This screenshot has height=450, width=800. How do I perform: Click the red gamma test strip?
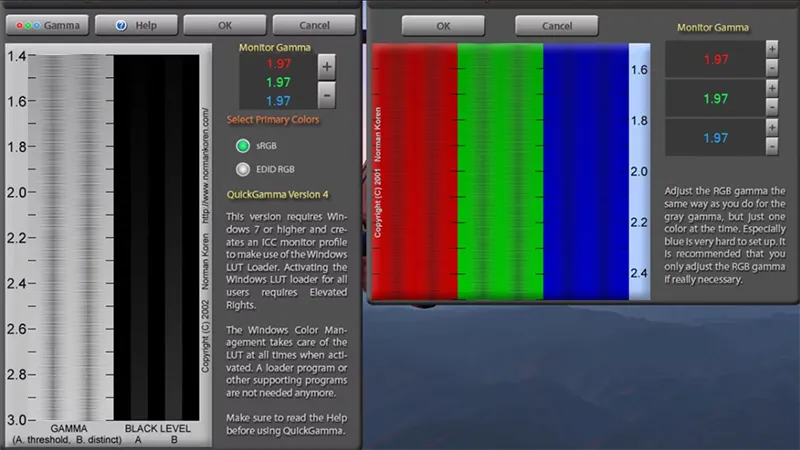415,171
